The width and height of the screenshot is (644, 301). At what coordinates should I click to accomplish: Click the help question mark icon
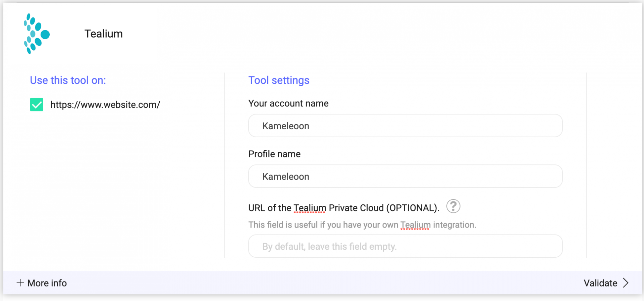[x=453, y=206]
